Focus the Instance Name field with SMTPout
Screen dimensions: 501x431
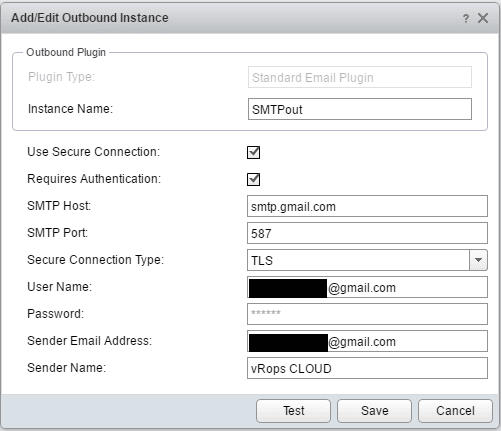click(x=360, y=109)
